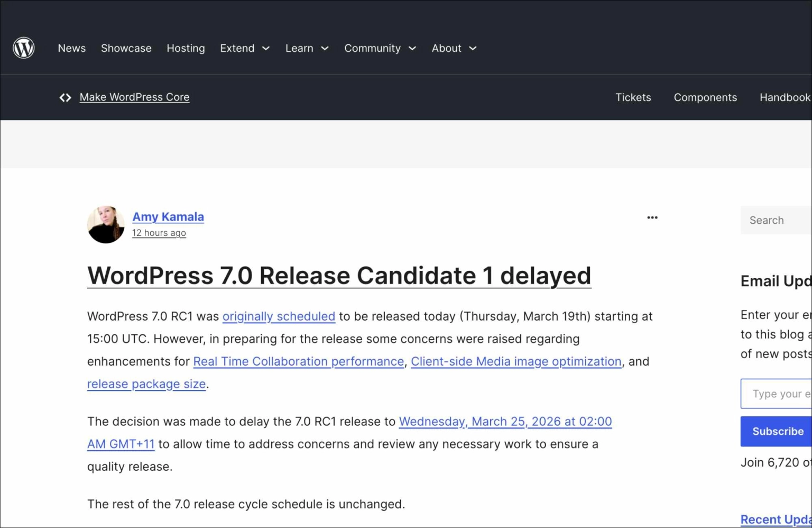812x528 pixels.
Task: Click the Community menu label
Action: (373, 48)
